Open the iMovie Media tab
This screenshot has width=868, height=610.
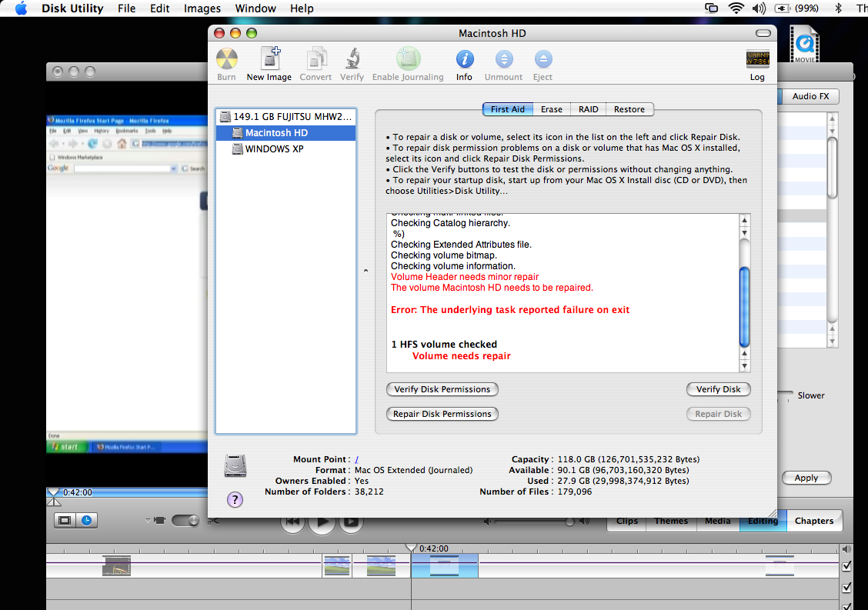pyautogui.click(x=718, y=521)
